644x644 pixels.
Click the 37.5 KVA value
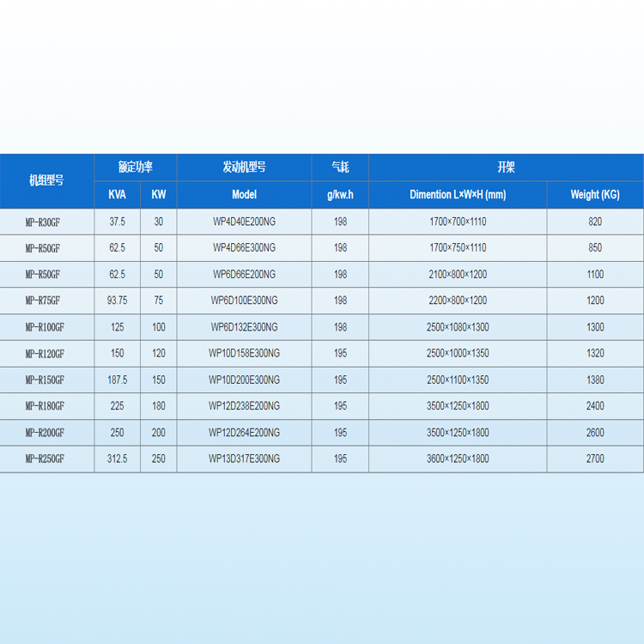[x=117, y=222]
